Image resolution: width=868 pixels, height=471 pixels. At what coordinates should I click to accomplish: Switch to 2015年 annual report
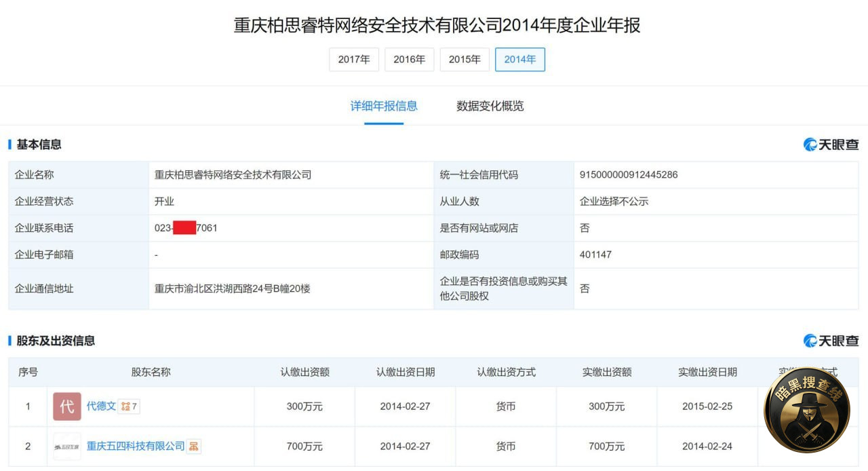point(465,59)
